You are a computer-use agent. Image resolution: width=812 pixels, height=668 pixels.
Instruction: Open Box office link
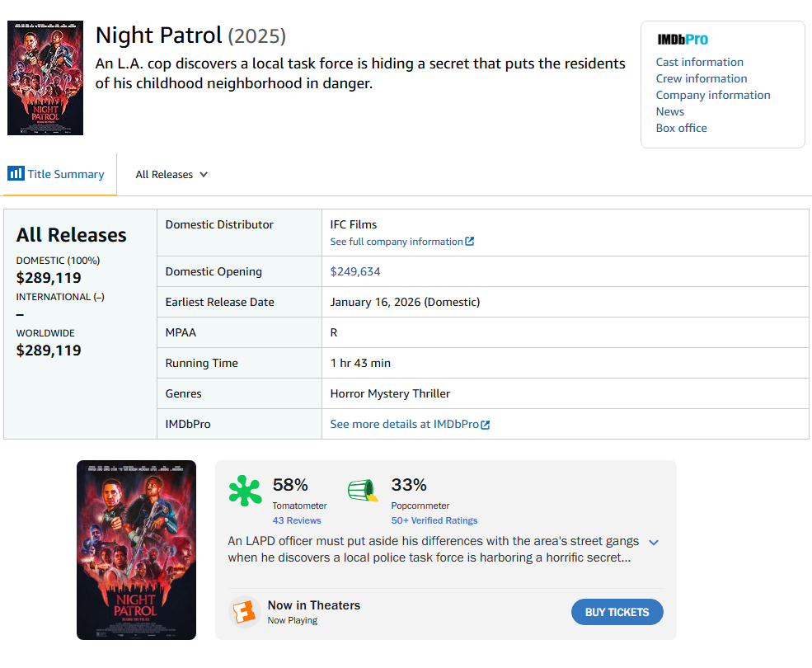681,128
